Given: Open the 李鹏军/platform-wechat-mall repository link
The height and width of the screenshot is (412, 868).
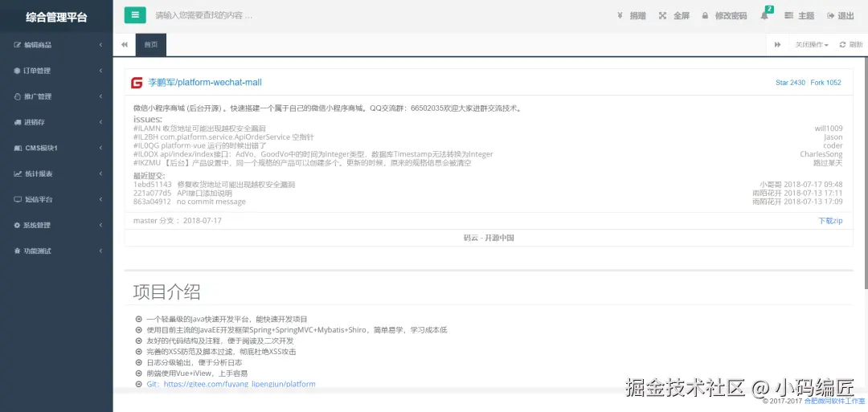Looking at the screenshot, I should click(x=205, y=83).
